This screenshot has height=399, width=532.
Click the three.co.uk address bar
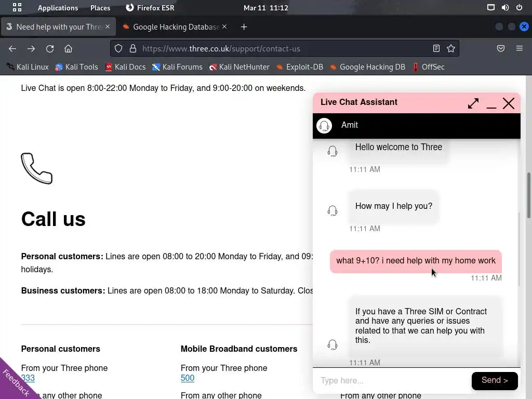pos(284,48)
